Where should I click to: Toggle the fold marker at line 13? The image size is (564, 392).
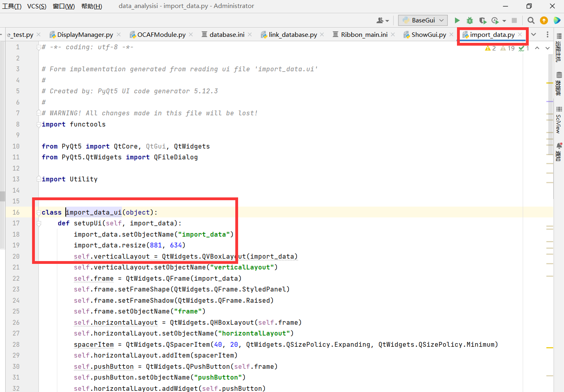point(38,179)
